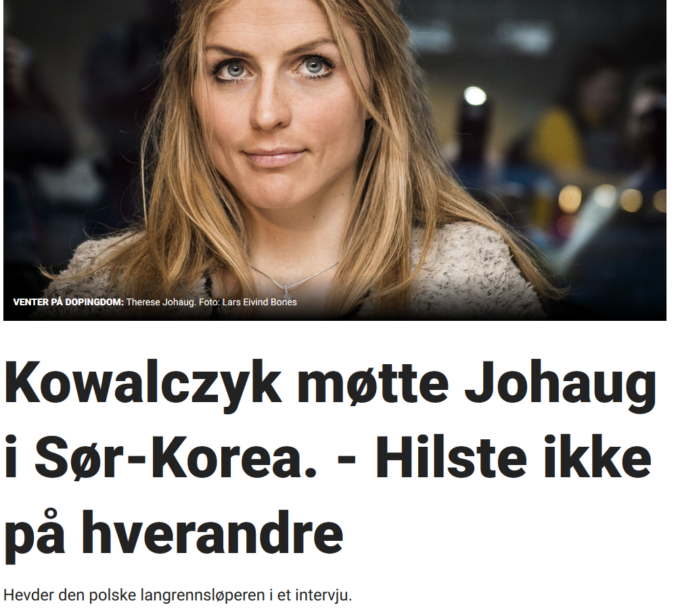Open the main article photo of the woman
Viewport: 678px width, 616px height.
coord(335,160)
